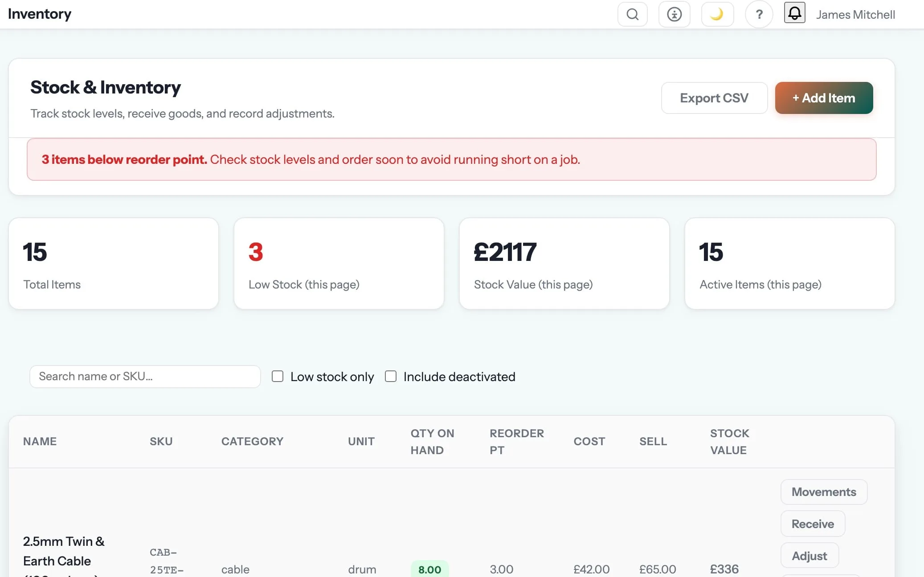Viewport: 924px width, 577px height.
Task: Click the SKU column header
Action: (x=161, y=441)
